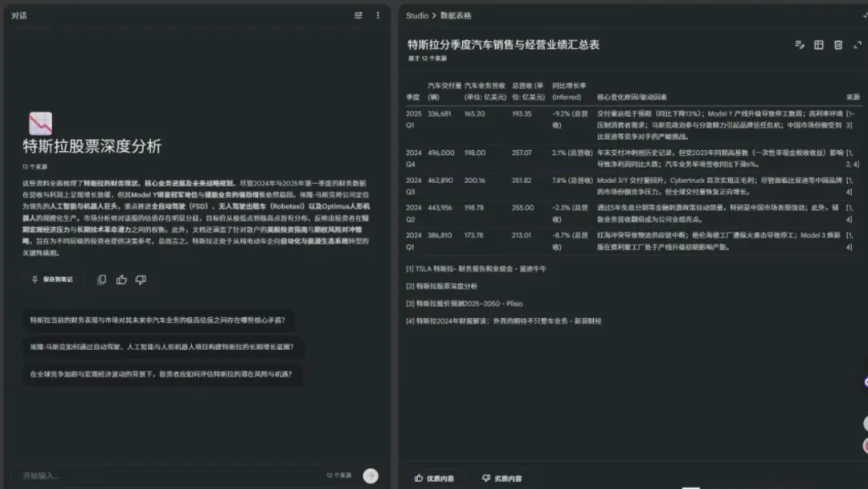Click delivery value 462,890

click(x=440, y=180)
